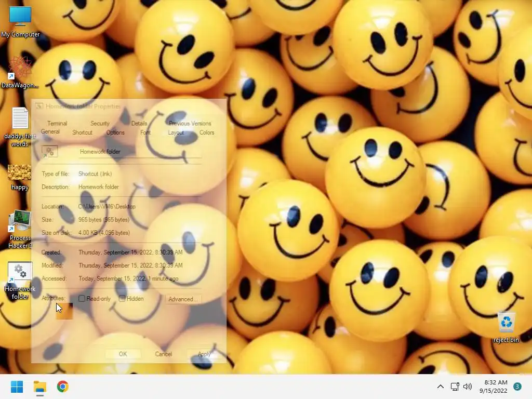Open the notification badge showing 3
Screen dimensions: 532x399
pyautogui.click(x=517, y=387)
